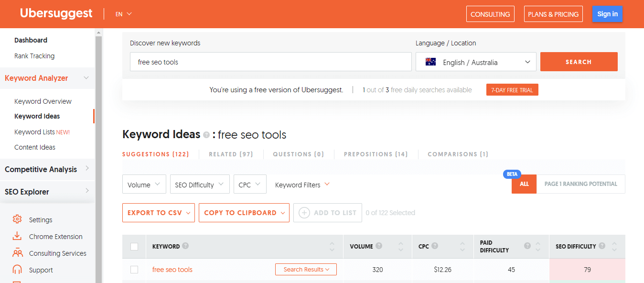644x283 pixels.
Task: Click the Consulting Services people icon
Action: (x=17, y=253)
